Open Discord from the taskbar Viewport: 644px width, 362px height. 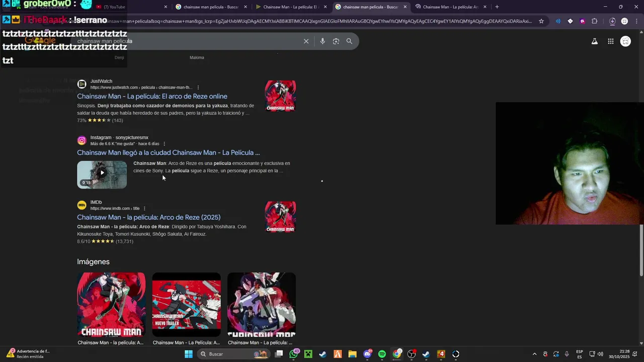click(x=367, y=354)
